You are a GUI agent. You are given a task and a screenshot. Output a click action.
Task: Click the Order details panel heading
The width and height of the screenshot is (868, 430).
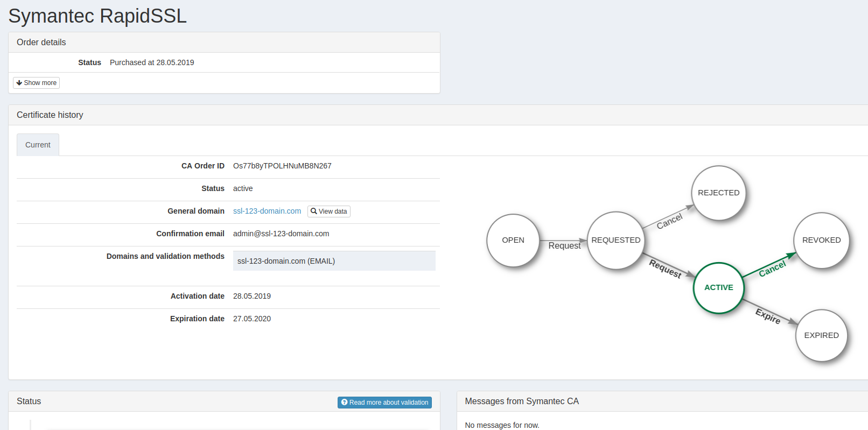click(41, 42)
